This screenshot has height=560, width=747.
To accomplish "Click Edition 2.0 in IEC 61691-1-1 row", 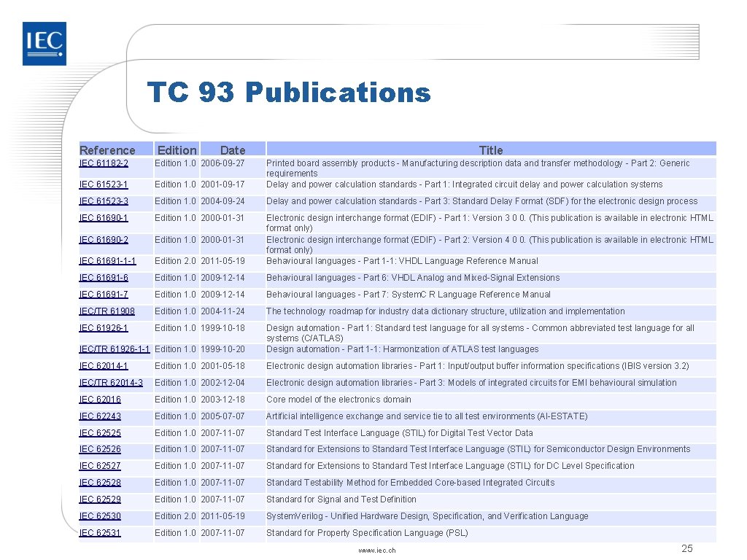I will [175, 262].
